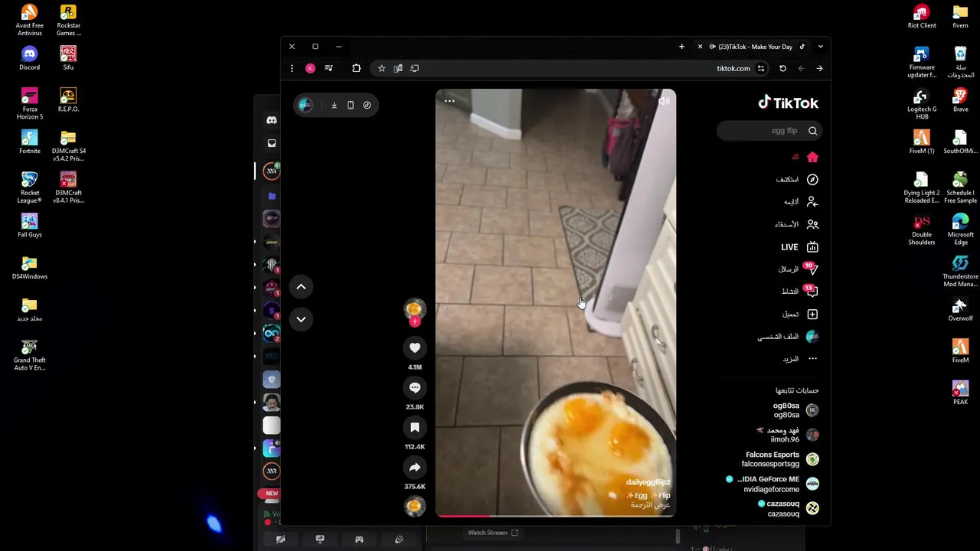Go to the previous video
Viewport: 980px width, 551px height.
coord(301,286)
